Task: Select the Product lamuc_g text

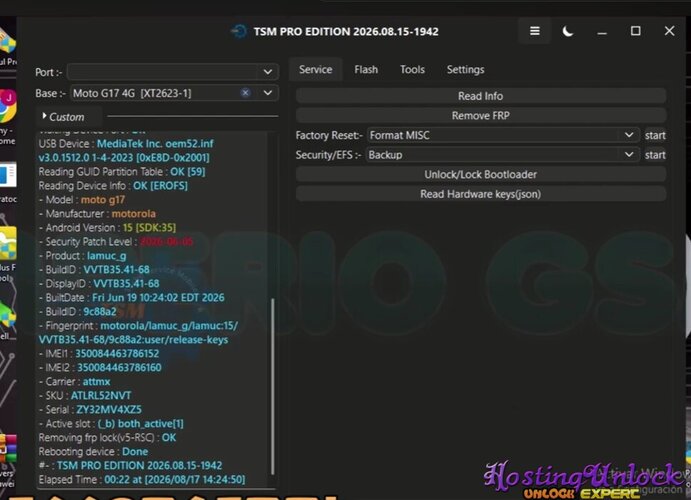Action: [107, 256]
